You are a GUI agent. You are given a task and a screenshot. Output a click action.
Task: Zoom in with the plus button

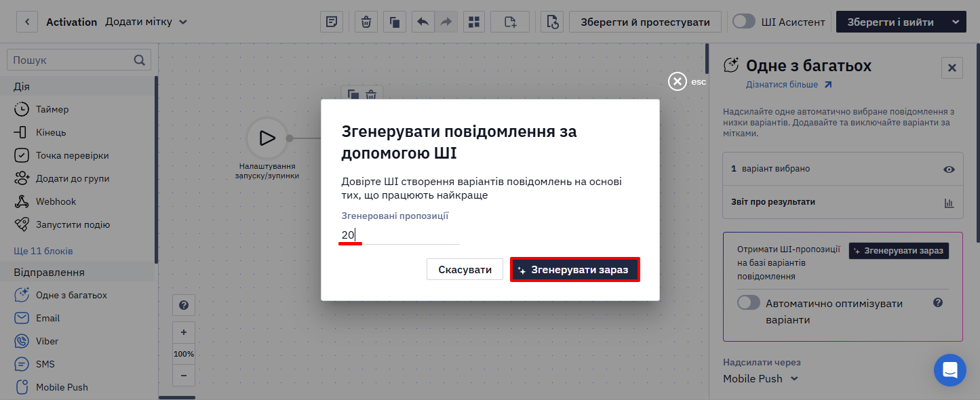184,333
